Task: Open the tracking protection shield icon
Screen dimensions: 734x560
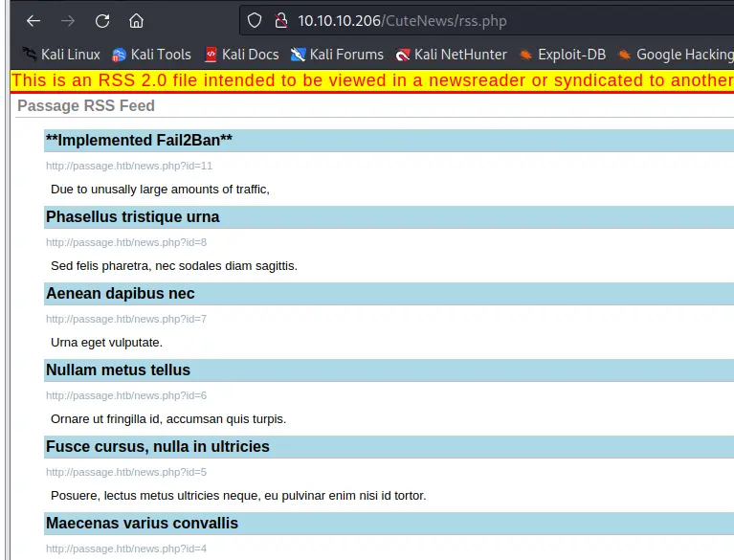Action: [255, 21]
